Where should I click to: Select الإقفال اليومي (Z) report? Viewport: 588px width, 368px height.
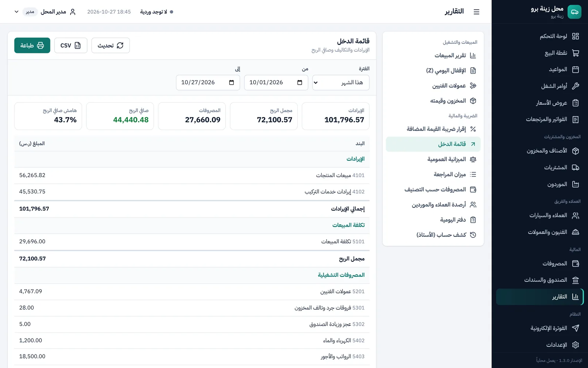click(x=433, y=71)
